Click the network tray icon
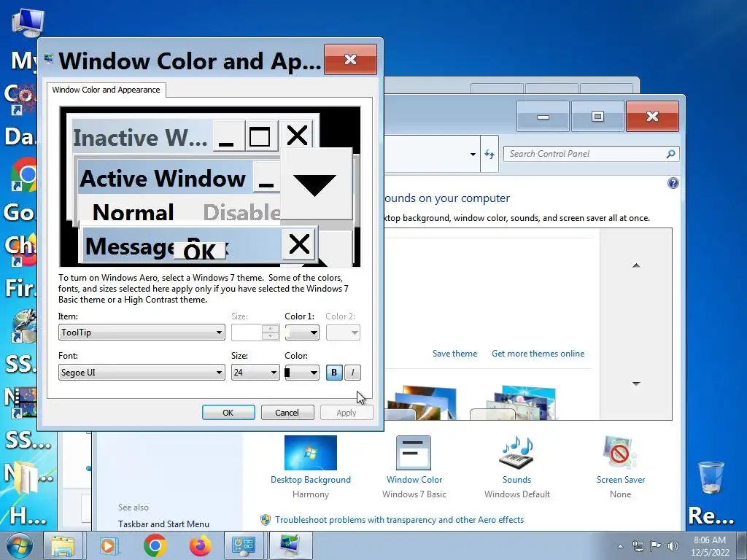 pyautogui.click(x=638, y=546)
